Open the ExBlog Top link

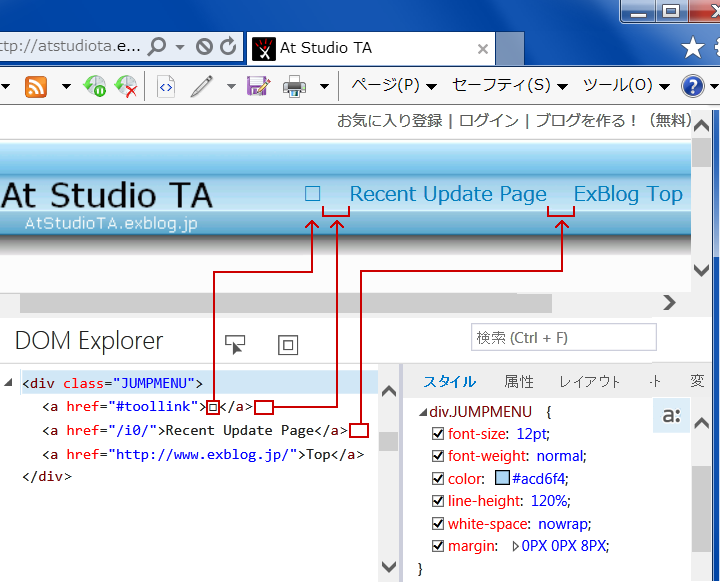(x=628, y=194)
